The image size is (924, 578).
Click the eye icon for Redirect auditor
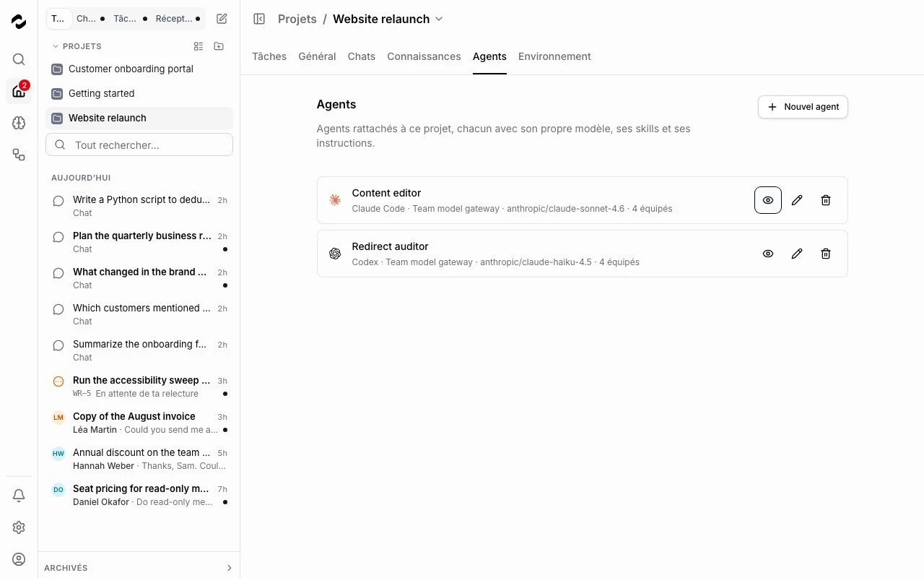coord(768,254)
